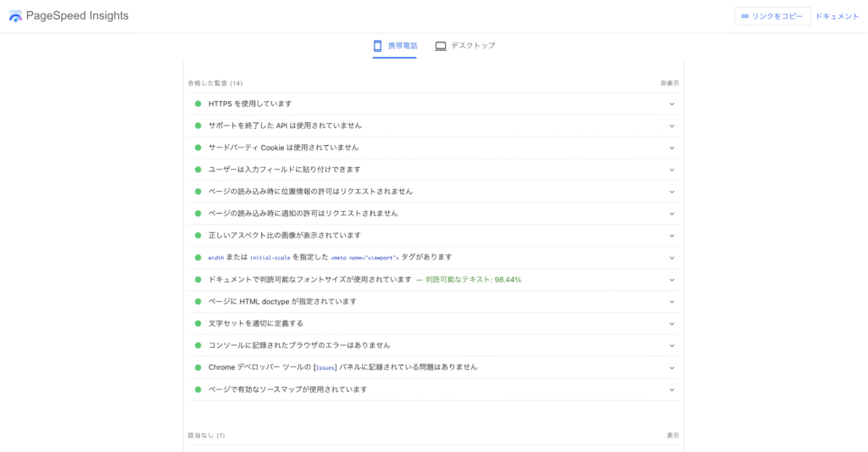This screenshot has width=868, height=452.
Task: Switch to the デスクトップ tab
Action: tap(465, 46)
